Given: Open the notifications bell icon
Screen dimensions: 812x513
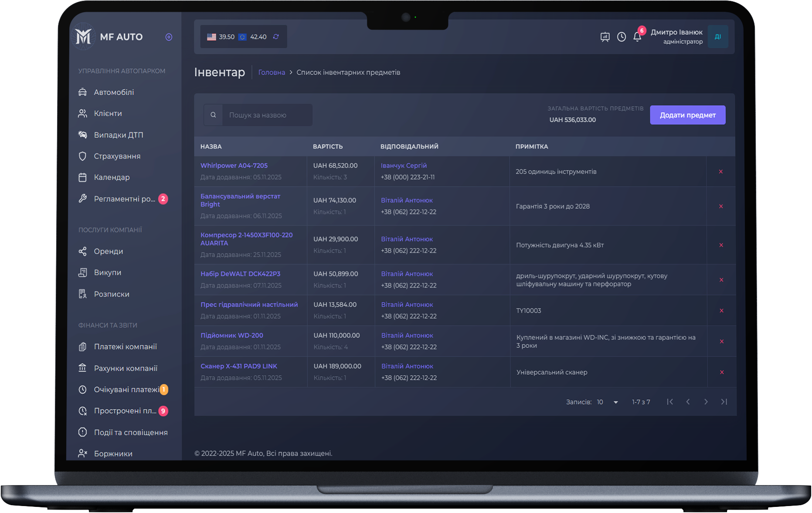Looking at the screenshot, I should click(x=637, y=37).
